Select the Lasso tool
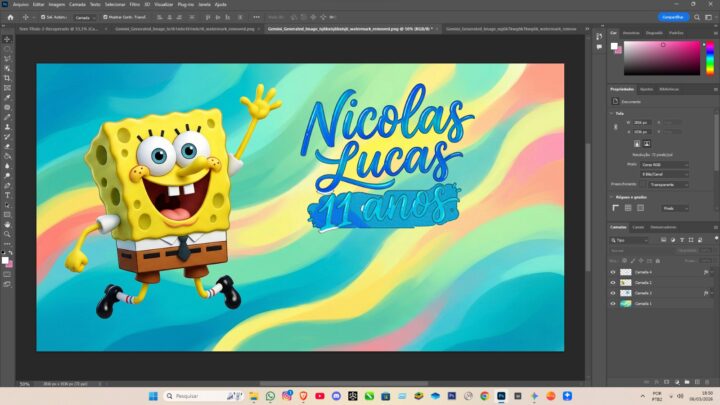The width and height of the screenshot is (720, 405). click(x=7, y=57)
